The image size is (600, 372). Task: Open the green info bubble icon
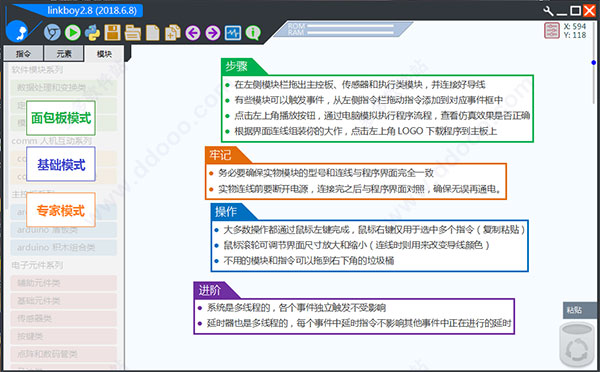(x=253, y=33)
